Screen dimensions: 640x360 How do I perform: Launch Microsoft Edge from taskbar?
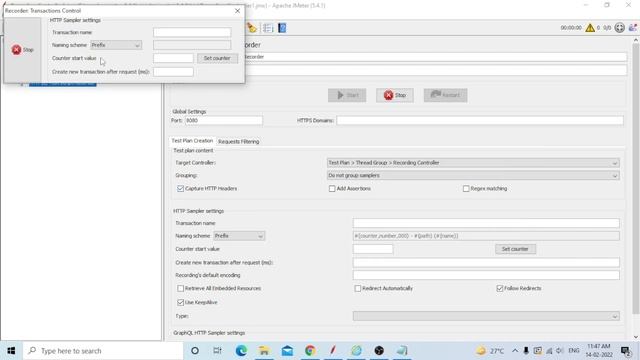coord(241,351)
